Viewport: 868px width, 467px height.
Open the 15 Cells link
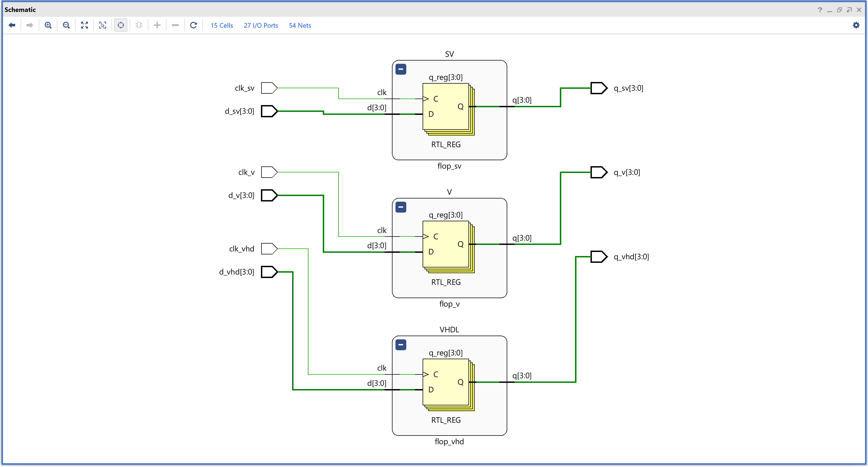[x=222, y=26]
